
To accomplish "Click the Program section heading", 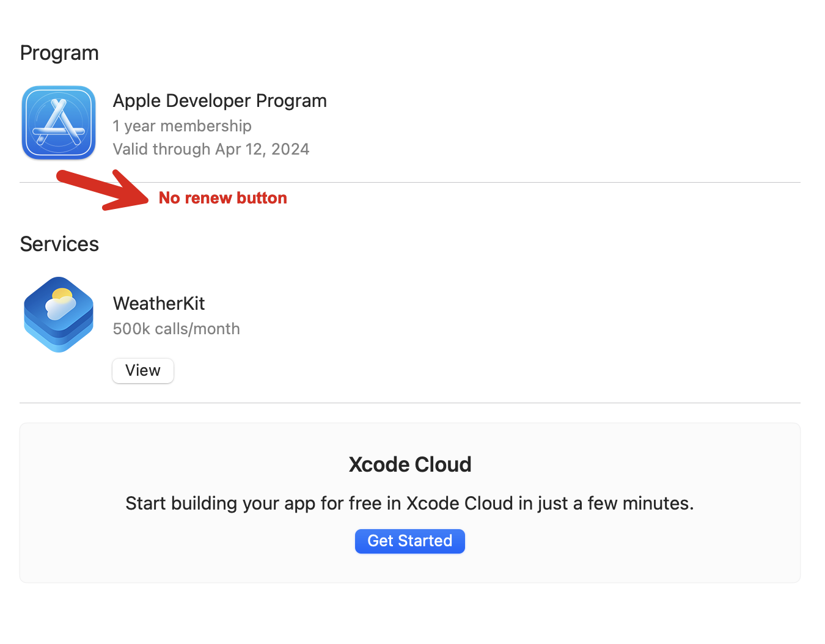I will pos(59,53).
